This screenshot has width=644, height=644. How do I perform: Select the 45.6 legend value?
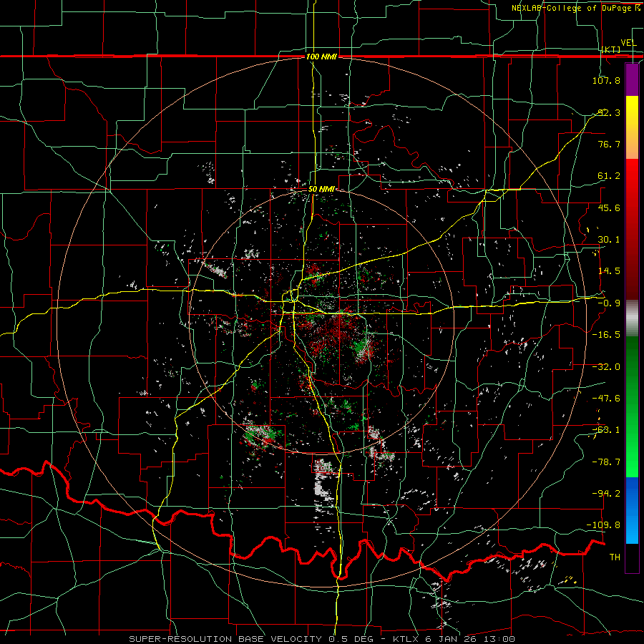tap(609, 208)
